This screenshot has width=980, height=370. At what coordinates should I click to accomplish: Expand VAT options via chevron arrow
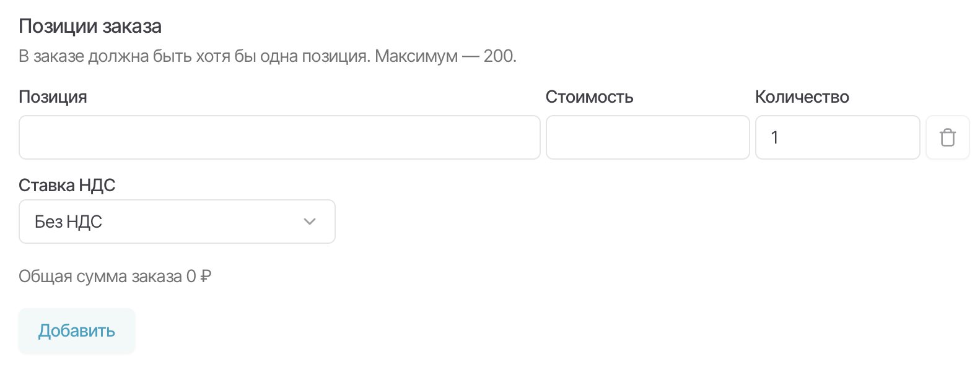pos(310,222)
